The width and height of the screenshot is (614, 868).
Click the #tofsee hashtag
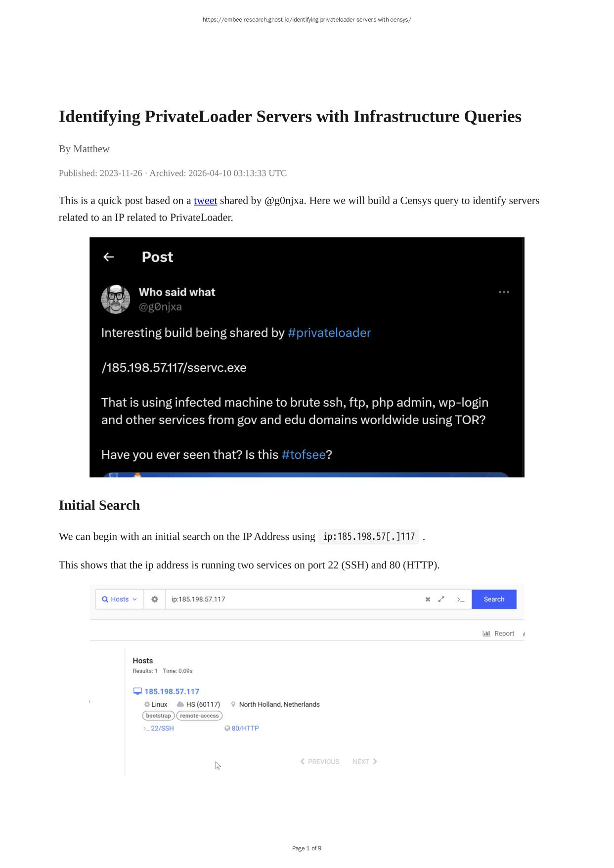pos(303,455)
